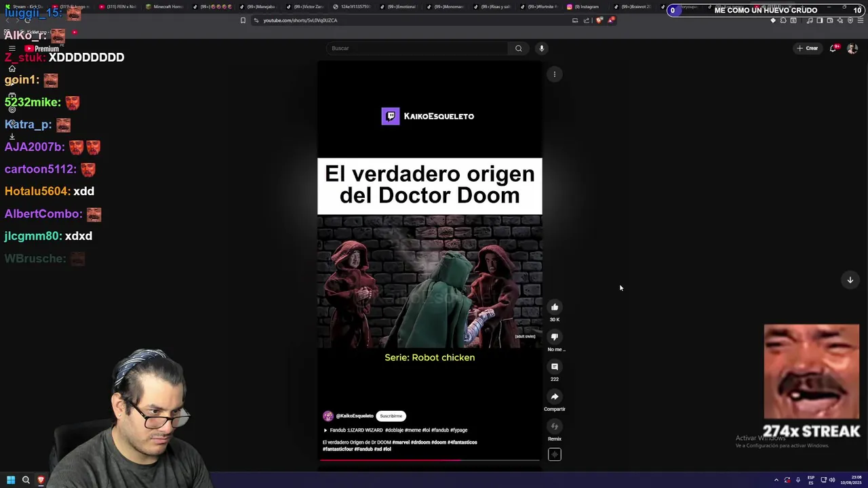Viewport: 868px width, 488px height.
Task: Switch to the FEIN x YouTube tab
Action: (117, 7)
